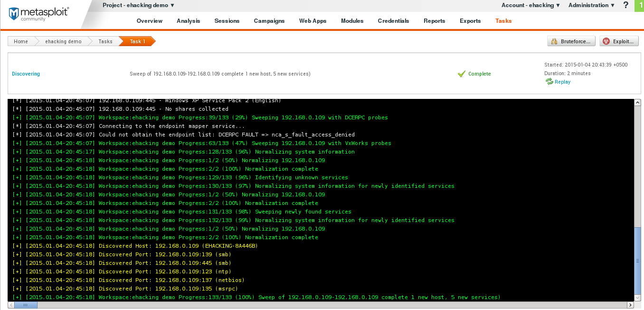Switch to the Overview tab
644x310 pixels.
[149, 21]
